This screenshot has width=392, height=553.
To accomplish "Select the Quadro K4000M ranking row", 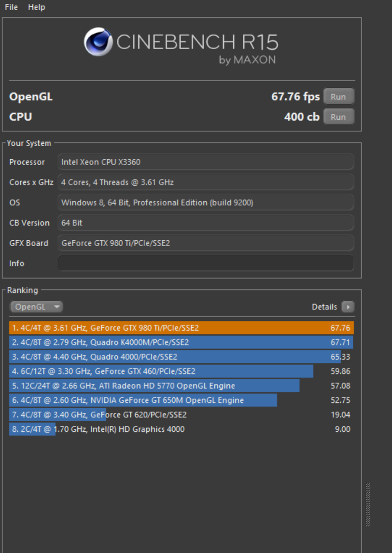I will [x=181, y=343].
